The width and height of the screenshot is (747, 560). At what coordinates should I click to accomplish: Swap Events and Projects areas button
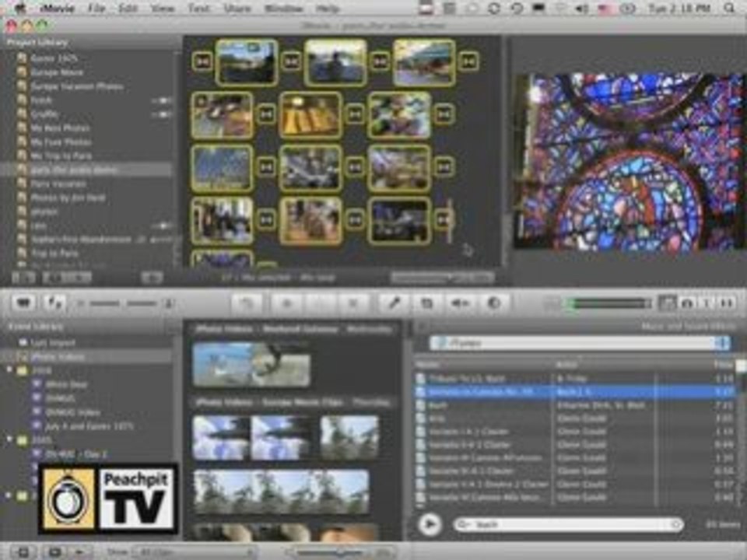click(x=54, y=303)
